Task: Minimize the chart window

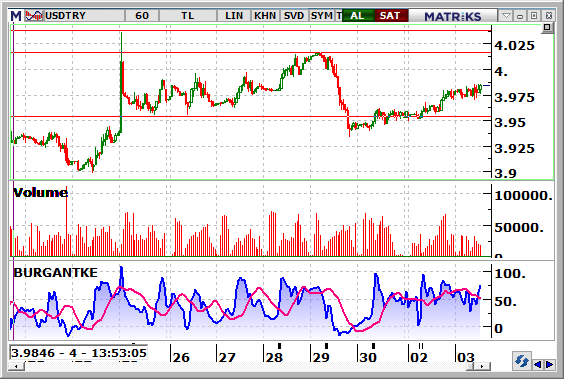Action: [x=520, y=16]
